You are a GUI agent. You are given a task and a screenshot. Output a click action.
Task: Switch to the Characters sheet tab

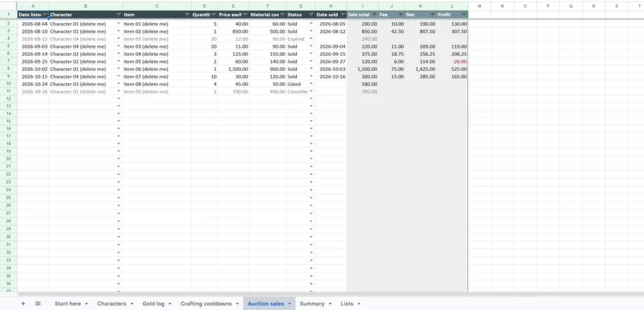pyautogui.click(x=112, y=304)
